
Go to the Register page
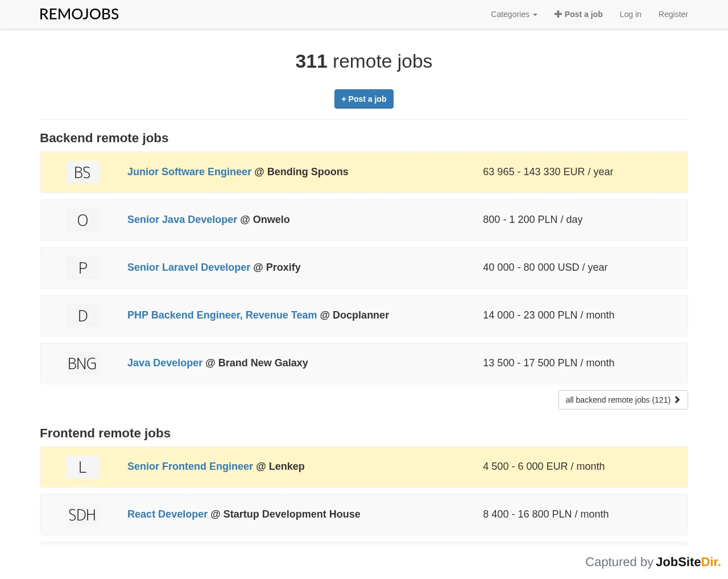click(x=673, y=14)
